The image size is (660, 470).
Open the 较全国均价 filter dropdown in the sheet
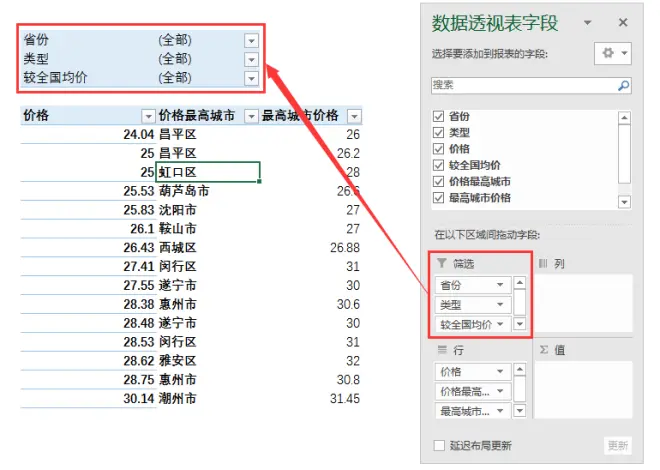pos(251,78)
